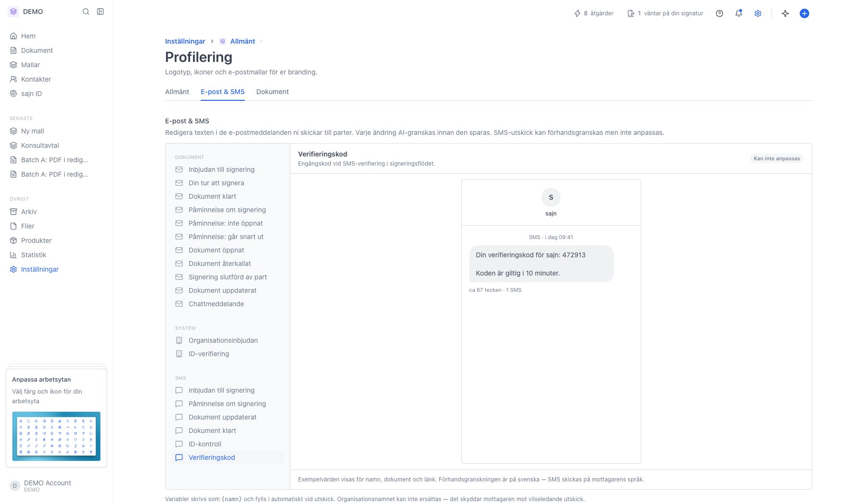
Task: Click the workspace icon grid thumbnail
Action: pyautogui.click(x=56, y=436)
